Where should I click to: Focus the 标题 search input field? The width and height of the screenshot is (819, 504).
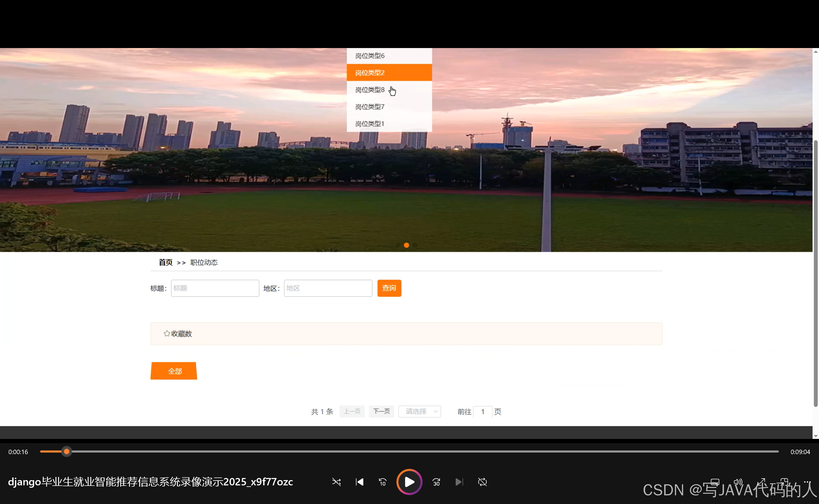[x=215, y=288]
